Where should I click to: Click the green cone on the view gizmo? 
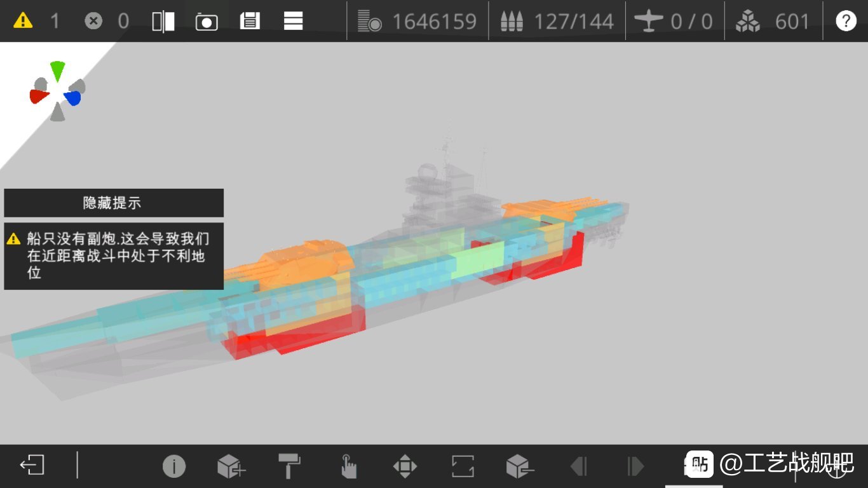pos(57,71)
